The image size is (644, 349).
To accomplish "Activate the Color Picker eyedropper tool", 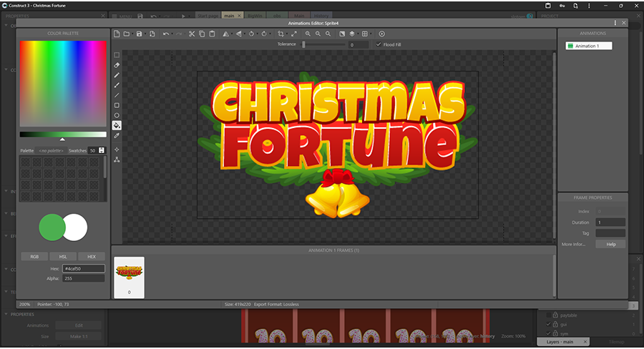I will click(117, 135).
